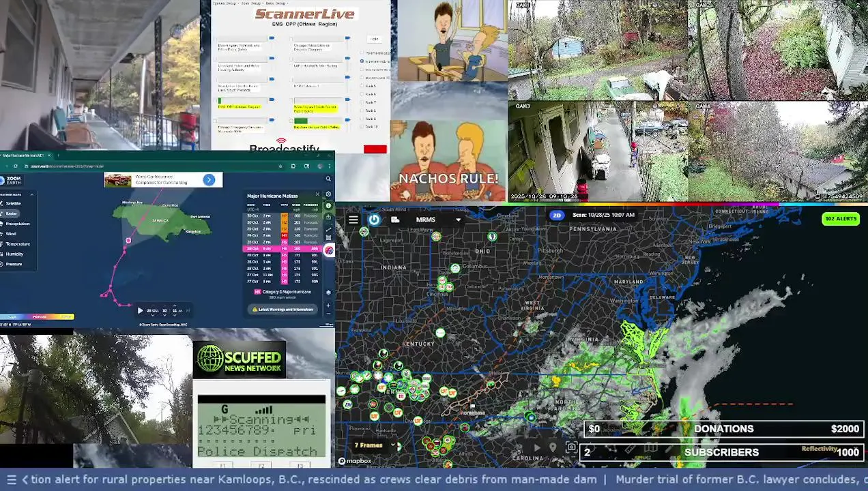Select the Bank 7 radio button

point(362,102)
